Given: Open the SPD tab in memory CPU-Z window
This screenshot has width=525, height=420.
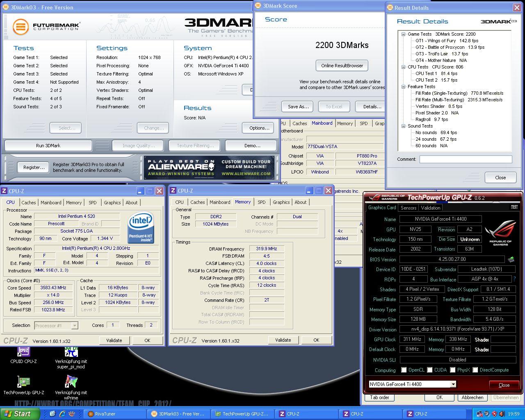Looking at the screenshot, I should 262,202.
